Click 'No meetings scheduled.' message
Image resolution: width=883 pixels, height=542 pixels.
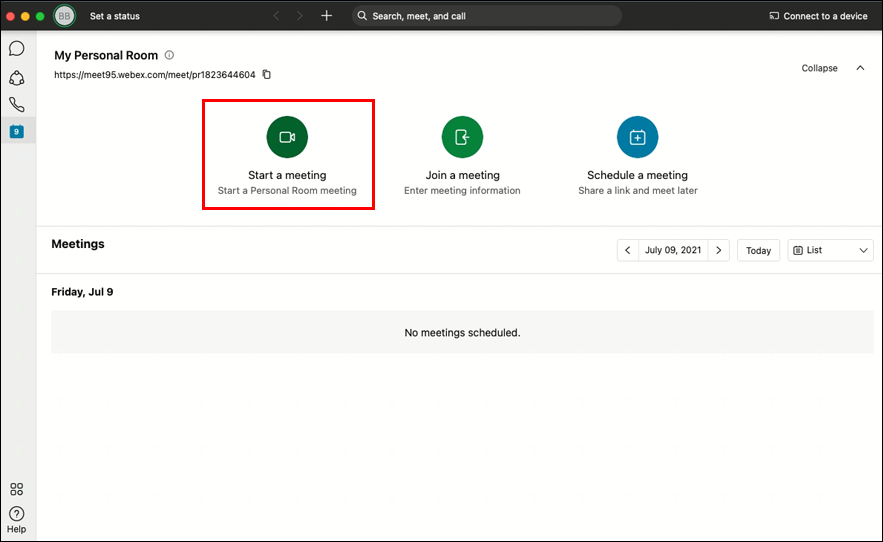pyautogui.click(x=462, y=332)
